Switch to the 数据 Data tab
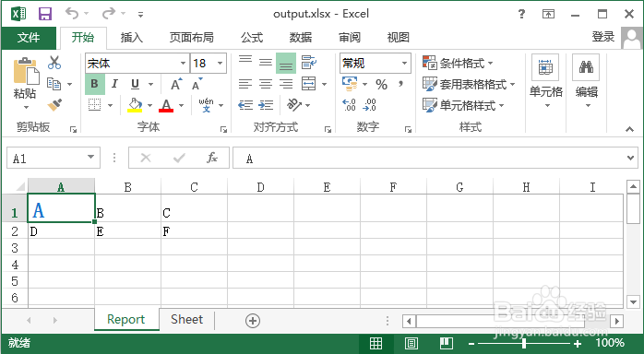 301,38
